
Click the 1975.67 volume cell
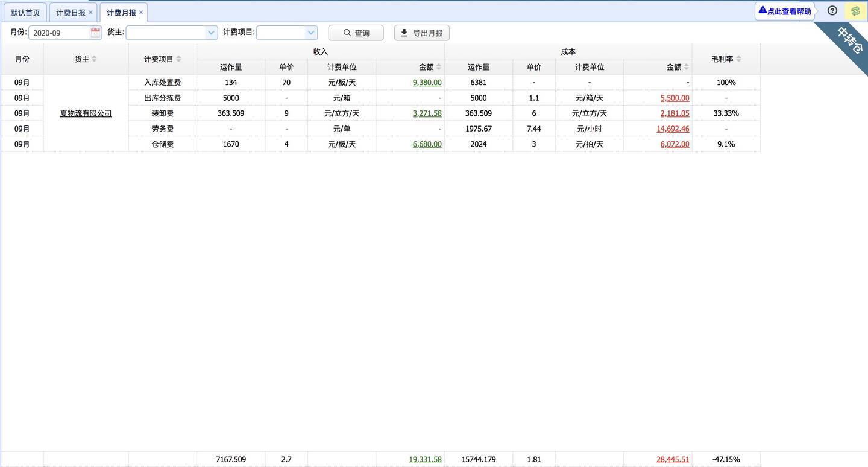479,129
